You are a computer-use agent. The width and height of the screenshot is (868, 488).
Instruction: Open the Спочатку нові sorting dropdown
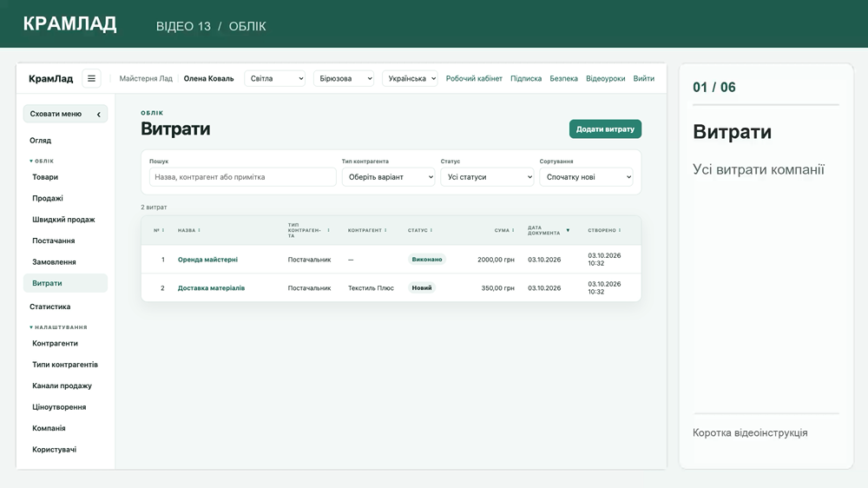(586, 177)
